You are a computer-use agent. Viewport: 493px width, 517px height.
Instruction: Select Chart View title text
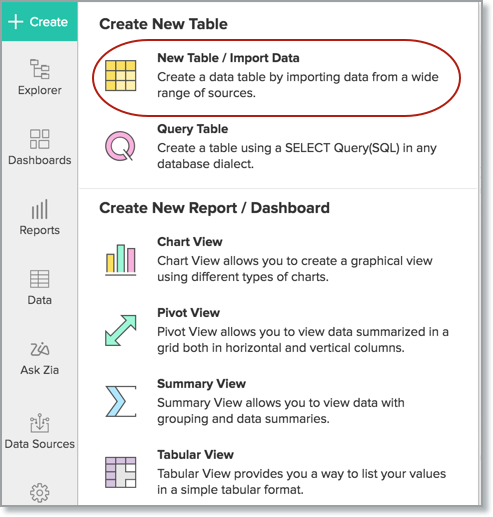click(x=190, y=242)
